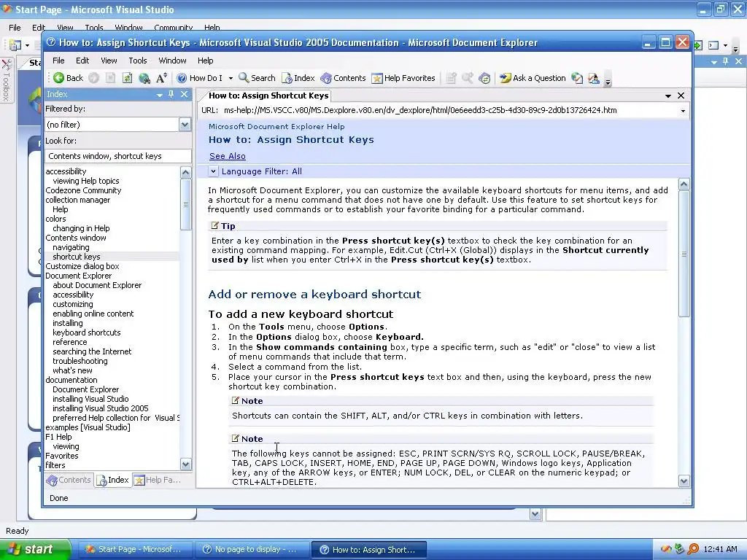Click the Send Feedback icon
The width and height of the screenshot is (747, 560).
pos(594,78)
